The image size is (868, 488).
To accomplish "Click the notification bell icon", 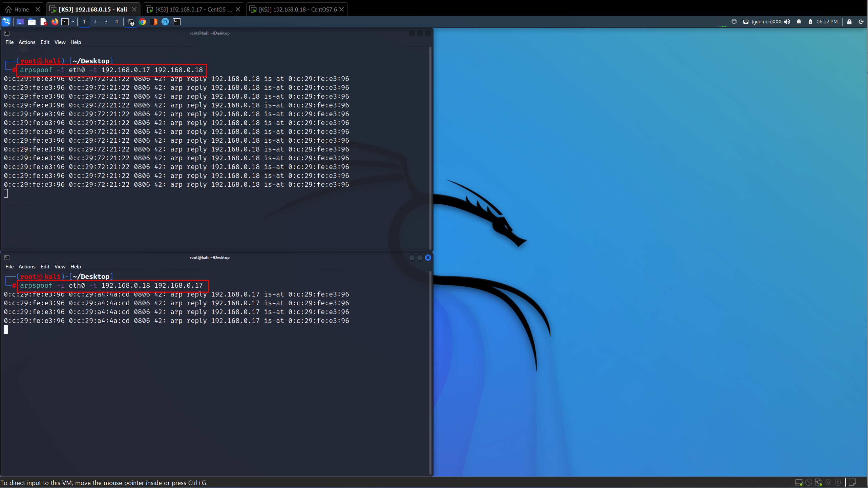I will tap(799, 22).
